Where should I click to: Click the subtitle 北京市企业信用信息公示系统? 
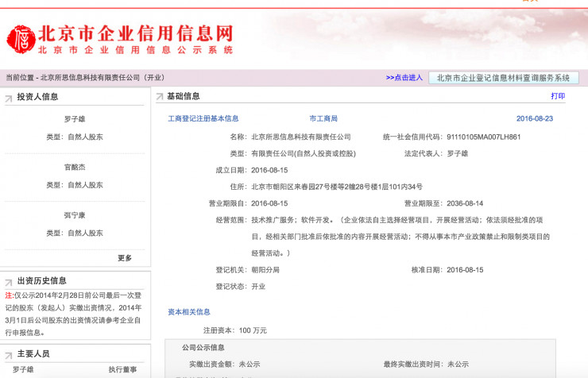[x=136, y=50]
